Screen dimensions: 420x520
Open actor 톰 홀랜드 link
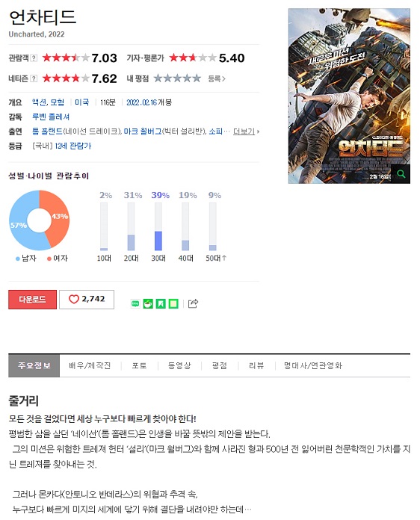[x=47, y=131]
